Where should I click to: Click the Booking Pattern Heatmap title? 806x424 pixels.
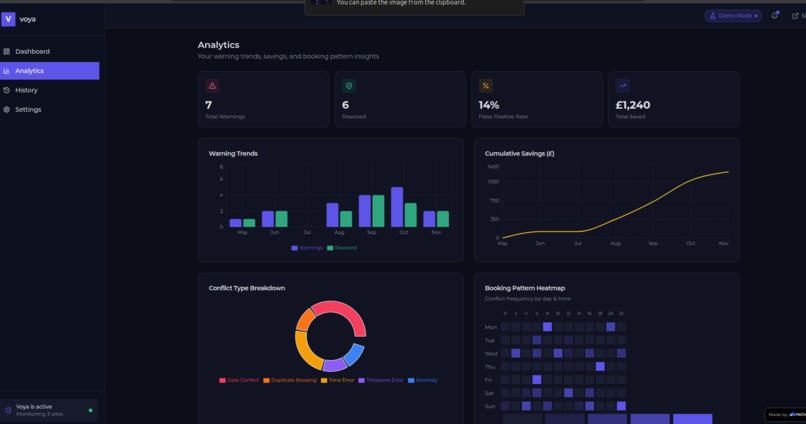pos(524,288)
